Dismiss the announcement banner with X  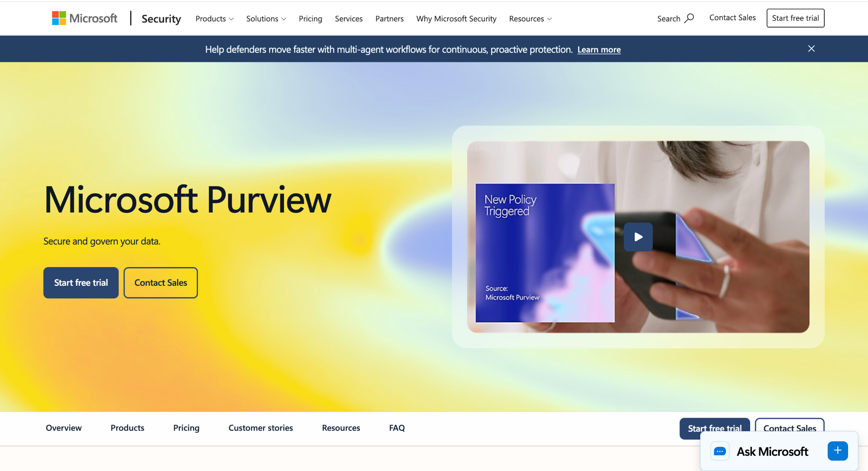point(811,49)
